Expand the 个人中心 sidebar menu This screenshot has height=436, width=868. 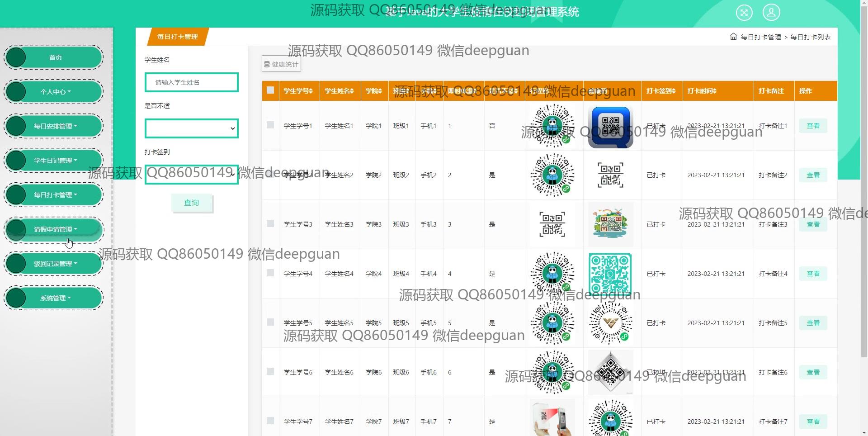55,92
